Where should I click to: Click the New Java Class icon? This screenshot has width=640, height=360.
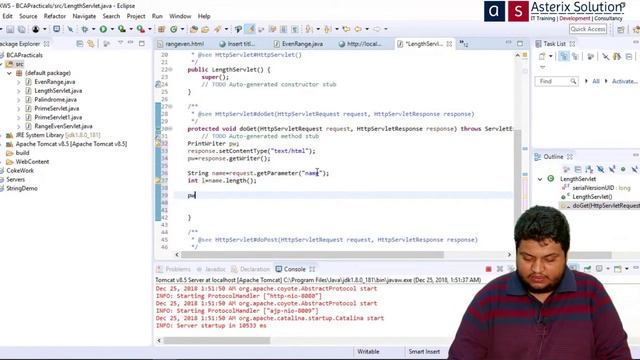(x=174, y=29)
